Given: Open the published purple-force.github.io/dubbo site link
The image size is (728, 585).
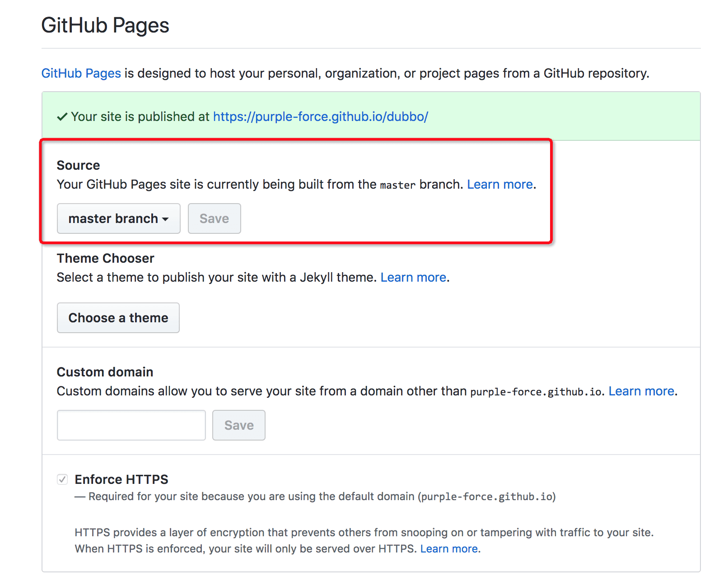Looking at the screenshot, I should click(320, 117).
